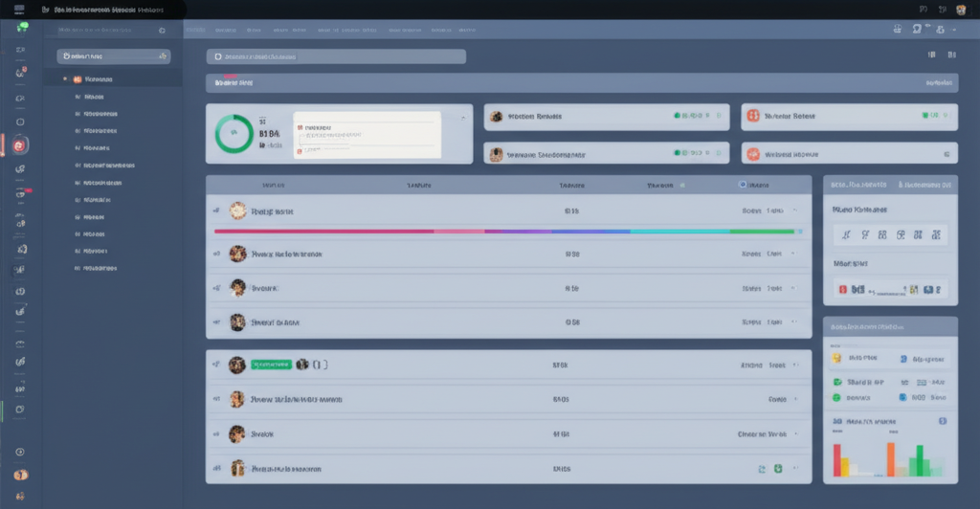Collapse the tree root with the orange icon
Viewport: 980px width, 509px height.
(65, 79)
